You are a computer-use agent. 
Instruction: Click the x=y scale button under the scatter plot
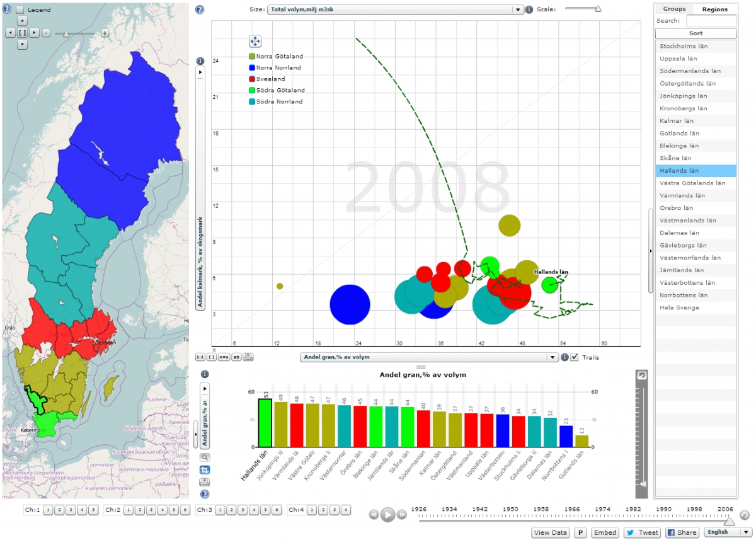(224, 357)
